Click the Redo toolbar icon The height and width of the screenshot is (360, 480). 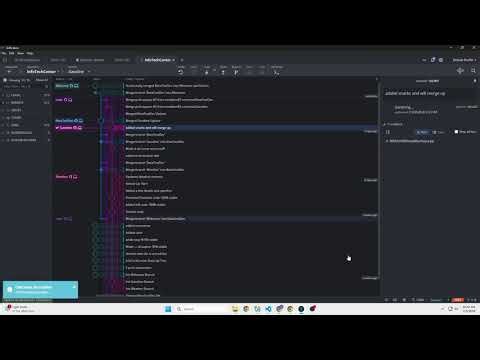click(194, 72)
